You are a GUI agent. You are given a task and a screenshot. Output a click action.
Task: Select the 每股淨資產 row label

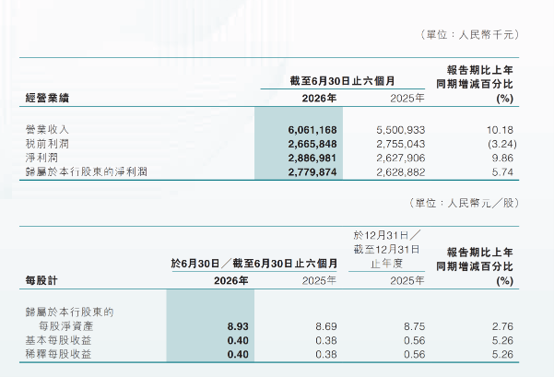coord(66,326)
